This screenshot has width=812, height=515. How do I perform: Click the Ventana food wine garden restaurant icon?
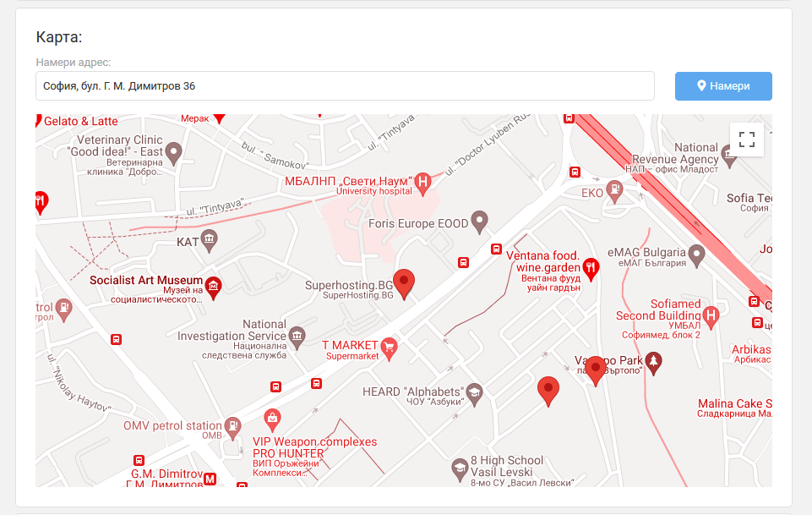pos(591,270)
